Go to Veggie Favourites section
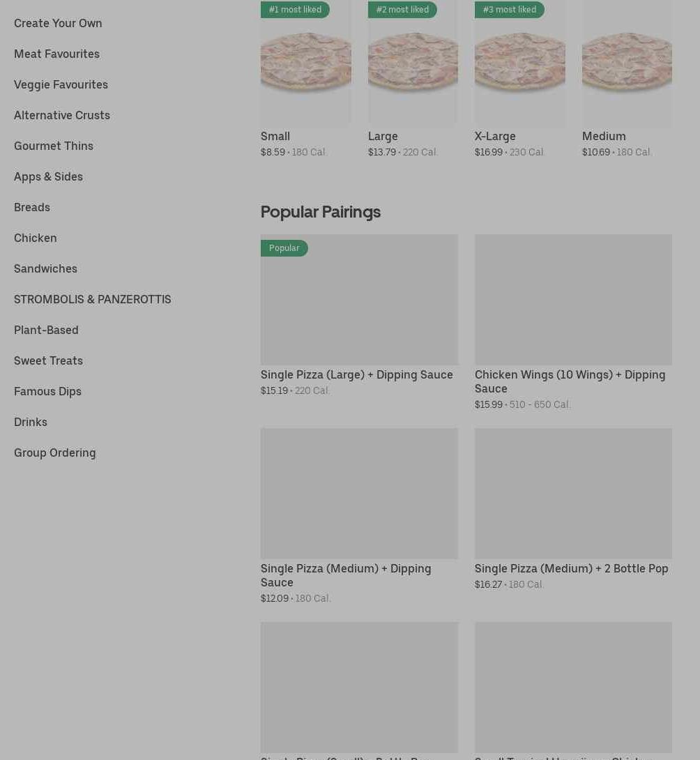700x760 pixels. click(61, 84)
